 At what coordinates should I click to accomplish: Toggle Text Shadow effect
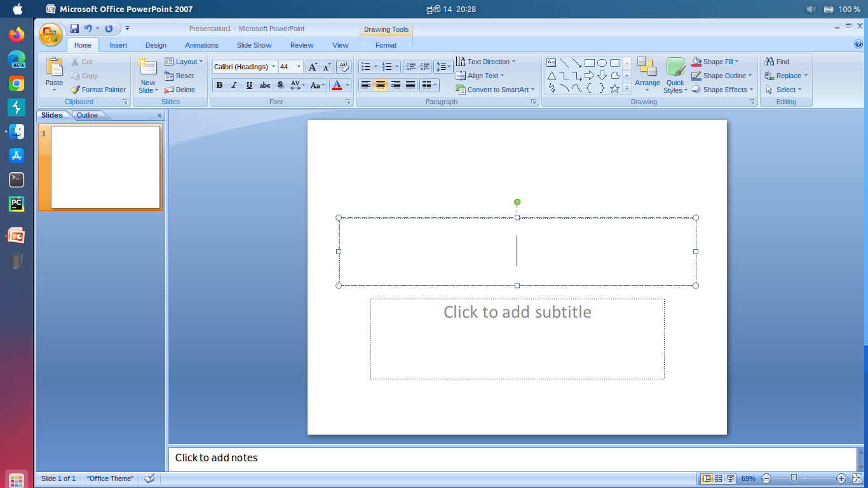point(280,85)
